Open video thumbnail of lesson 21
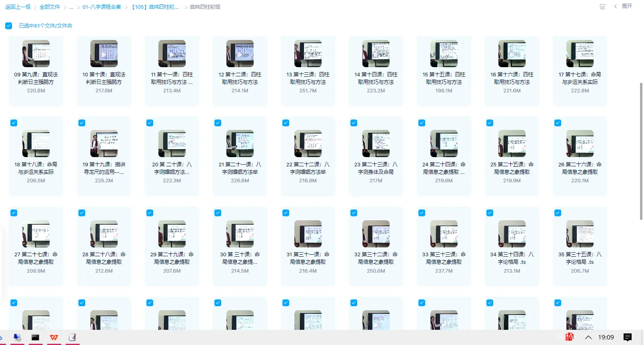644x345 pixels. coord(240,144)
